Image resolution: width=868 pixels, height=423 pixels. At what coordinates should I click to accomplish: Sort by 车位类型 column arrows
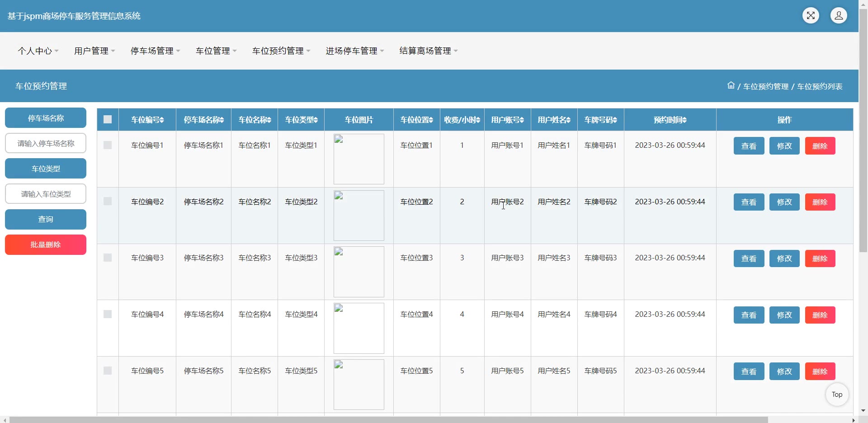tap(316, 120)
